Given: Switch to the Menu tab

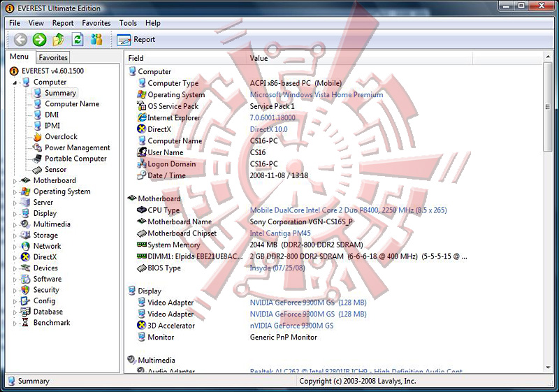Looking at the screenshot, I should coord(20,57).
